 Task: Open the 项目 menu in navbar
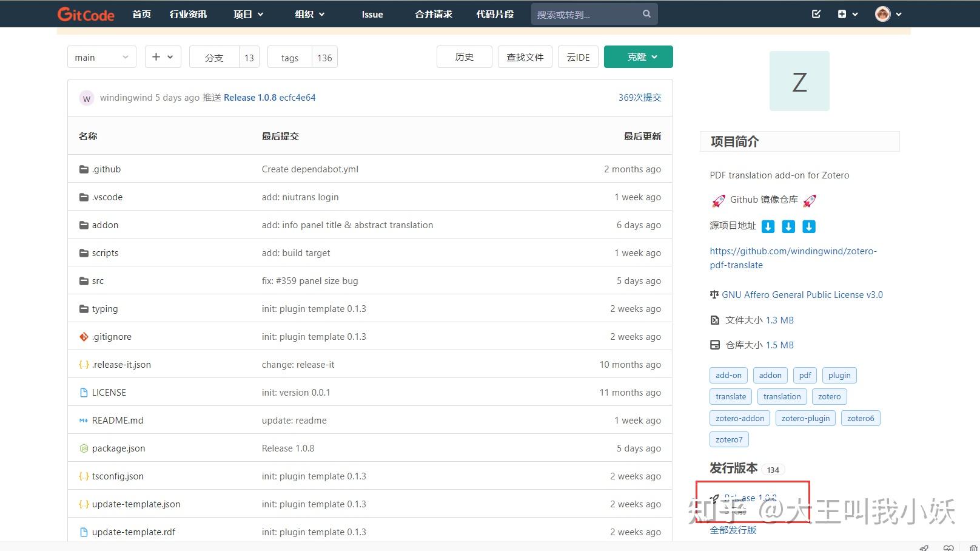pos(248,14)
